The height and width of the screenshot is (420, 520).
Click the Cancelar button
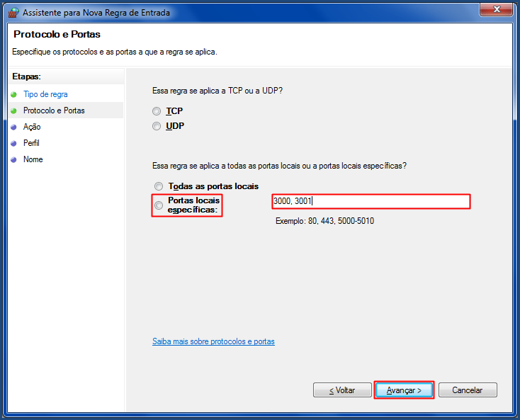(x=468, y=390)
